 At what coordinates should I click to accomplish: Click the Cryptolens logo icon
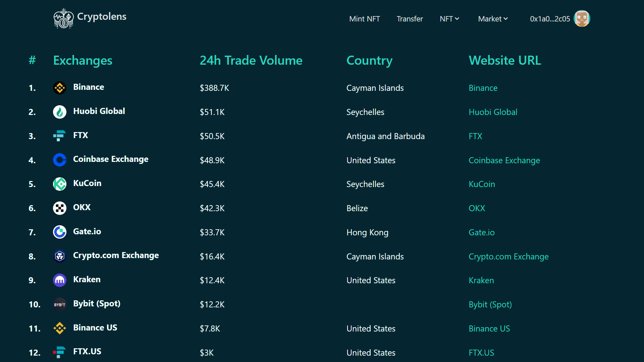63,19
